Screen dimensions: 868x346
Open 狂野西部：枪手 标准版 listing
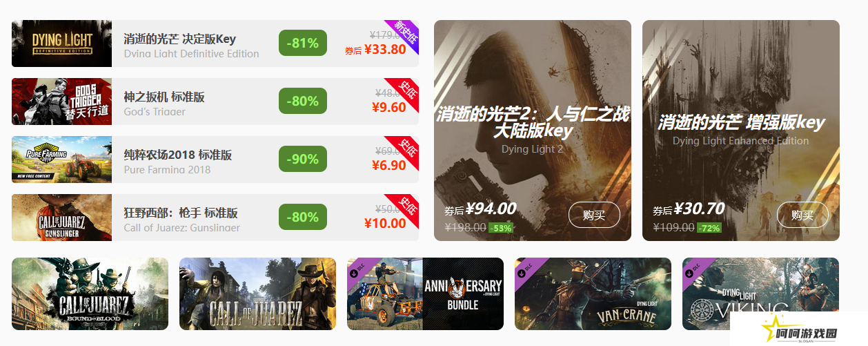click(181, 213)
